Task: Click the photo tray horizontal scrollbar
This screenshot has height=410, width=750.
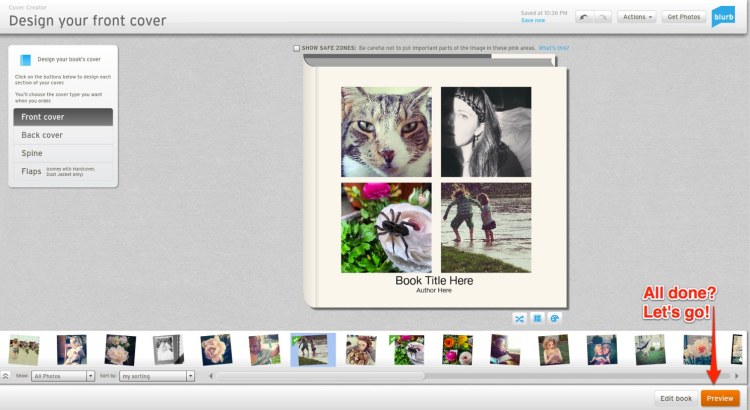Action: click(320, 376)
